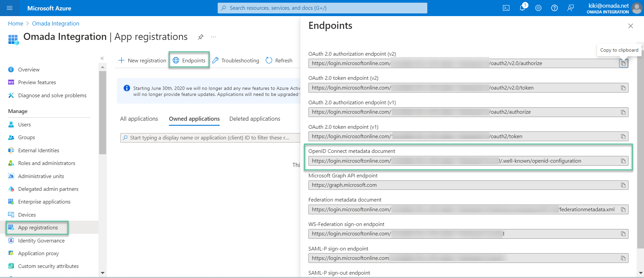
Task: Open the Endpoints toolbar button
Action: 189,60
